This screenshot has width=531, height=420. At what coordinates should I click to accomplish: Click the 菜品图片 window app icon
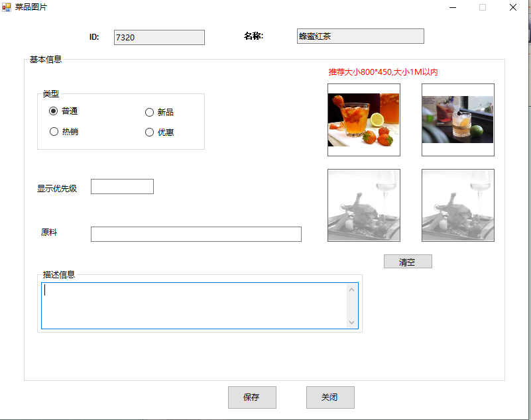point(7,7)
